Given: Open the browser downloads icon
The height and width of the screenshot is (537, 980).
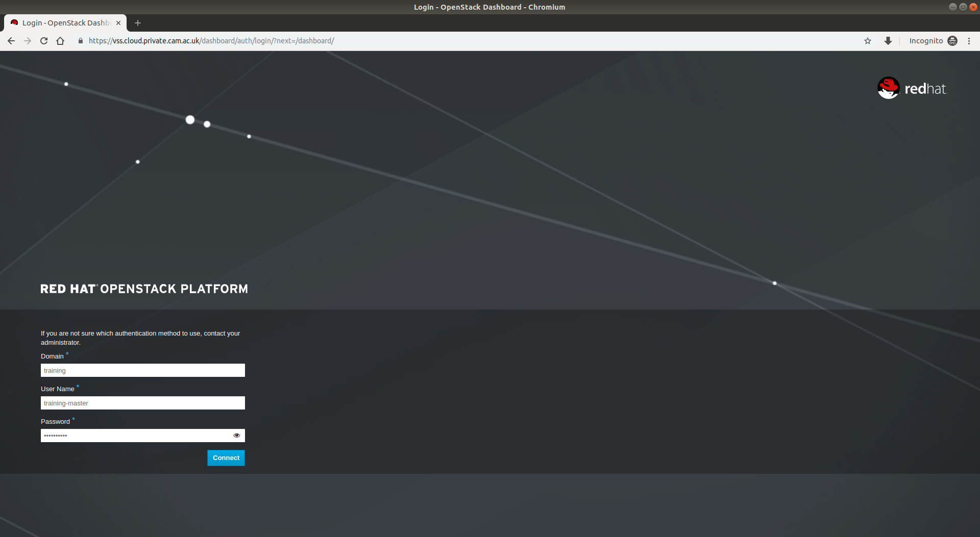Looking at the screenshot, I should tap(888, 41).
